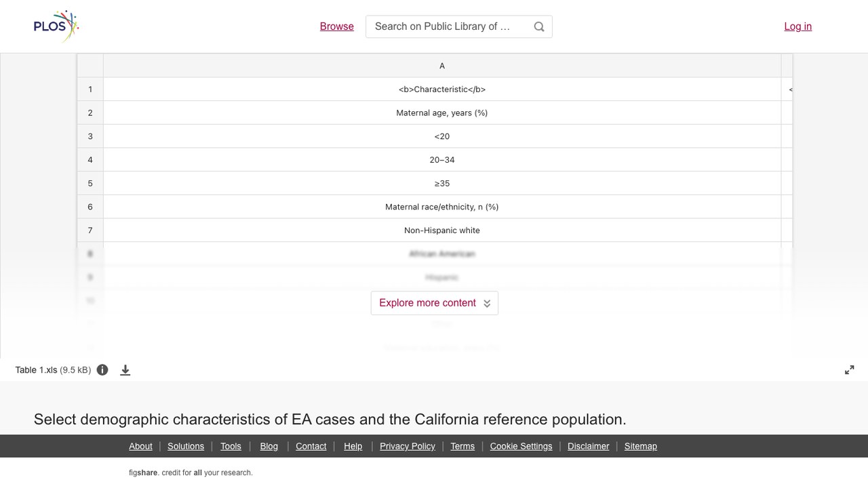Go to the Solutions footer link

(186, 446)
